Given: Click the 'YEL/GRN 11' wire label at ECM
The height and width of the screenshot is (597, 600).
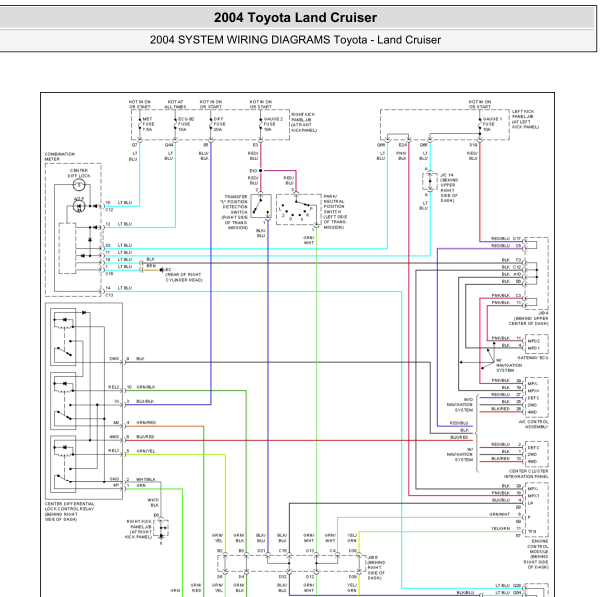Looking at the screenshot, I should point(506,528).
